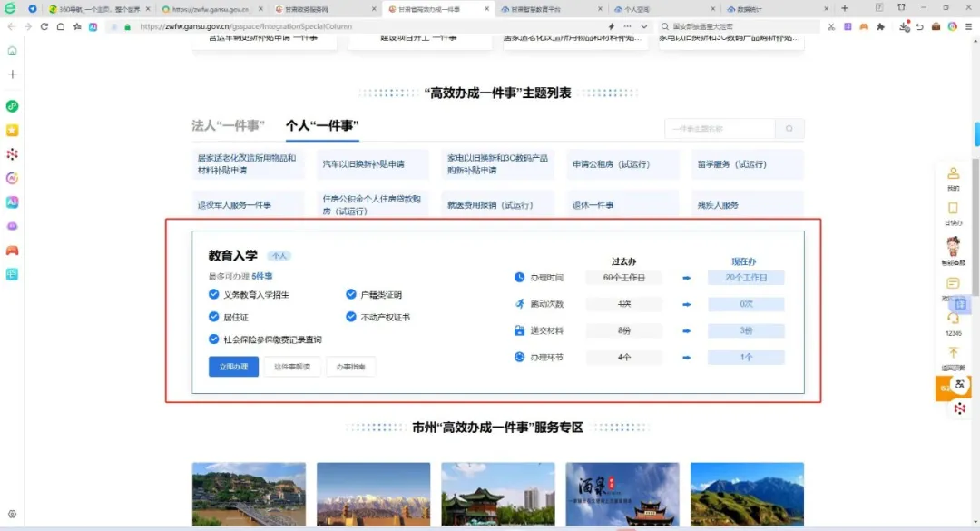Click the 酒泉 city thumbnail at the bottom
Viewport: 980px width, 531px height.
(622, 495)
